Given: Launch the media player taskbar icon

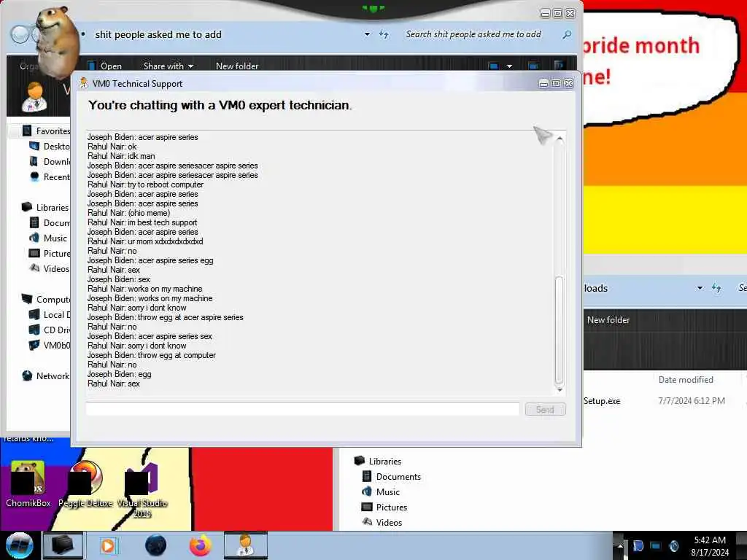Looking at the screenshot, I should coord(109,545).
